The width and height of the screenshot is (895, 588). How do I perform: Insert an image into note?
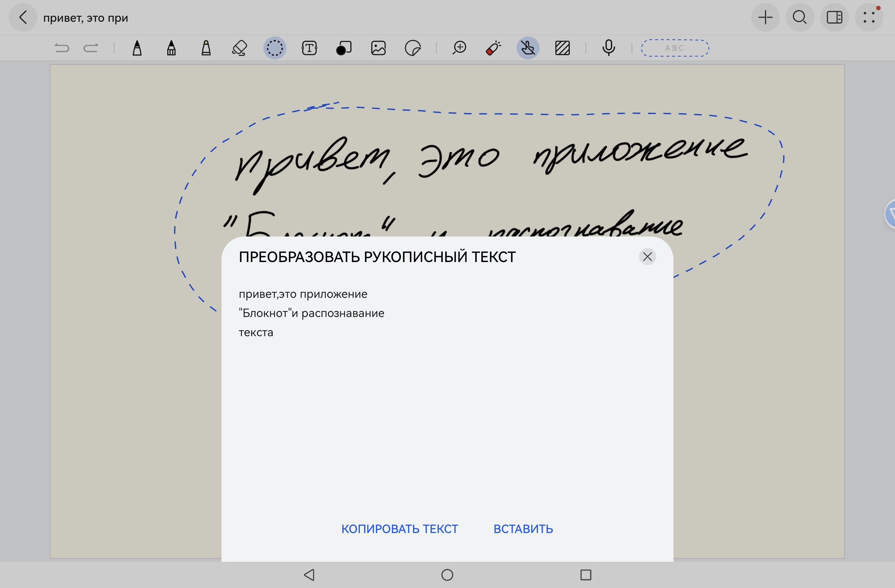[x=378, y=48]
